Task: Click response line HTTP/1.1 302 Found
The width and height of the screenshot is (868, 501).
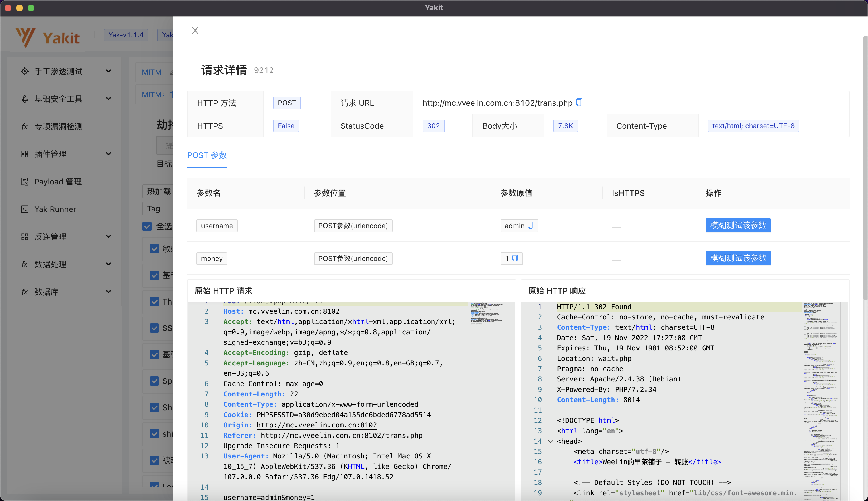Action: (x=594, y=307)
